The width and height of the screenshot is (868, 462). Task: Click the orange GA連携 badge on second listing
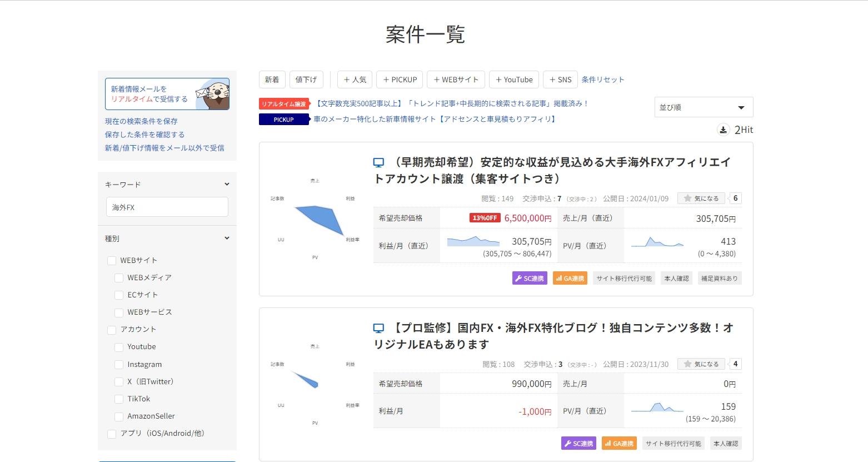click(x=619, y=444)
